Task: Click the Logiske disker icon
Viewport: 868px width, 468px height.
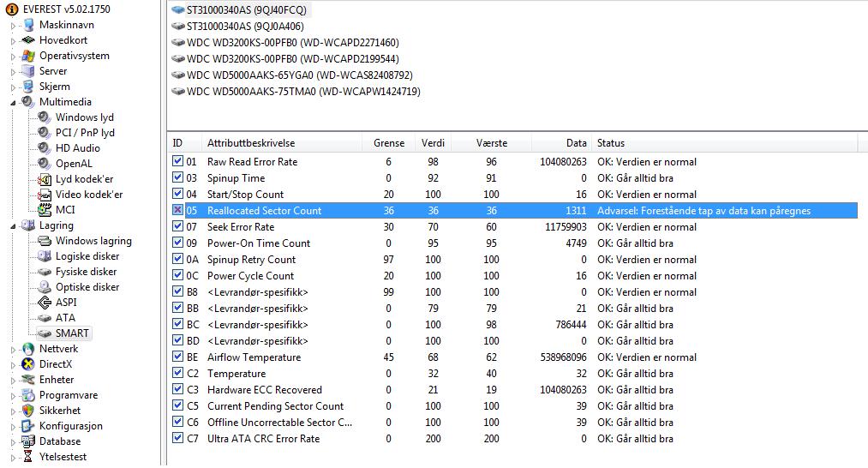Action: [x=45, y=256]
